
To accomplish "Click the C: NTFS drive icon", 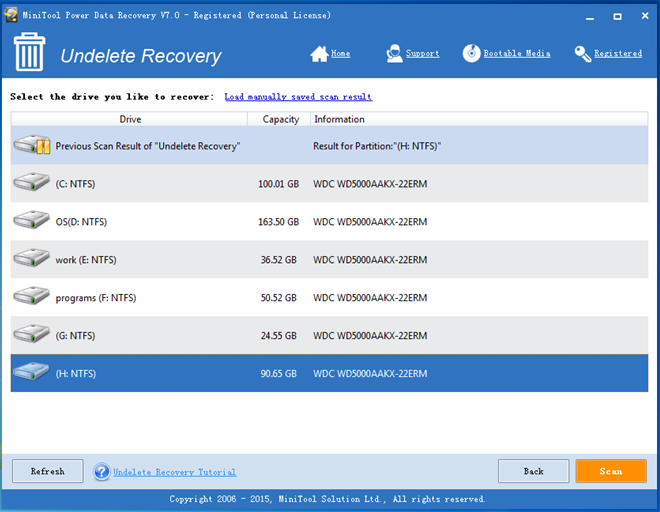I will [31, 182].
